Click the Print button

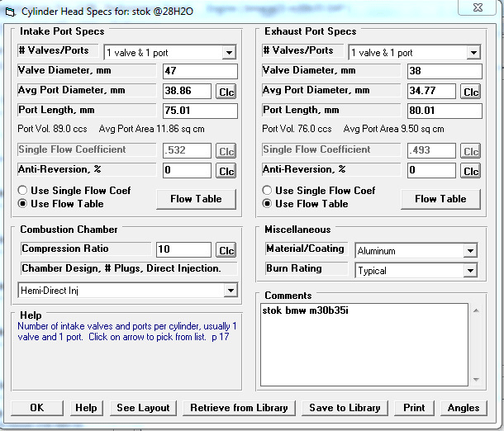click(414, 408)
